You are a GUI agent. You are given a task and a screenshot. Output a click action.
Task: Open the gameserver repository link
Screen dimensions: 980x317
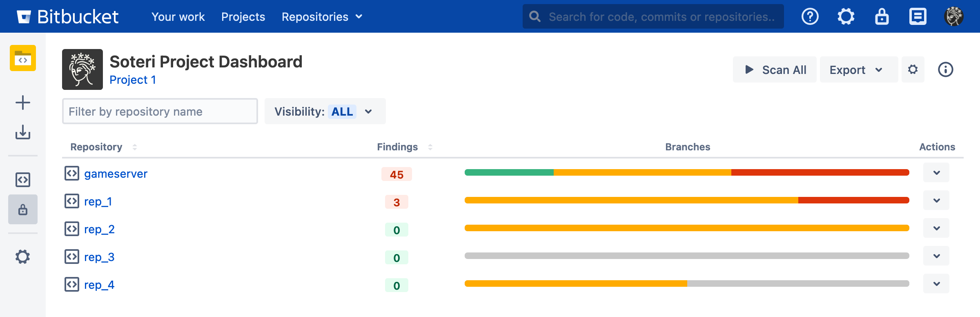[x=116, y=174]
